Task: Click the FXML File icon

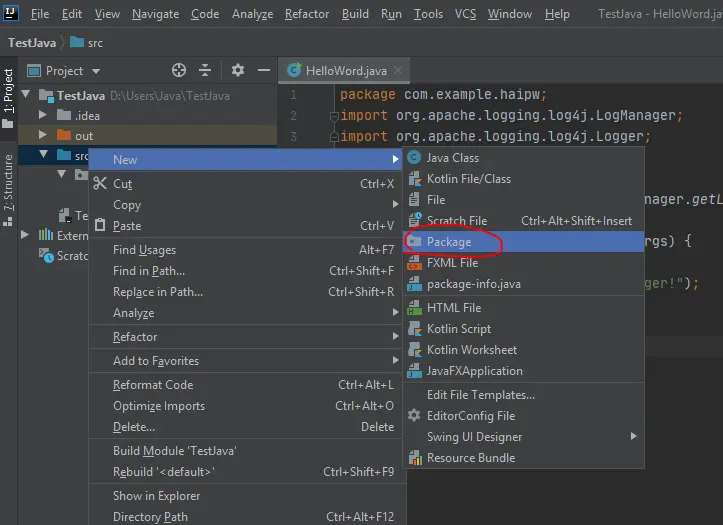Action: (415, 263)
